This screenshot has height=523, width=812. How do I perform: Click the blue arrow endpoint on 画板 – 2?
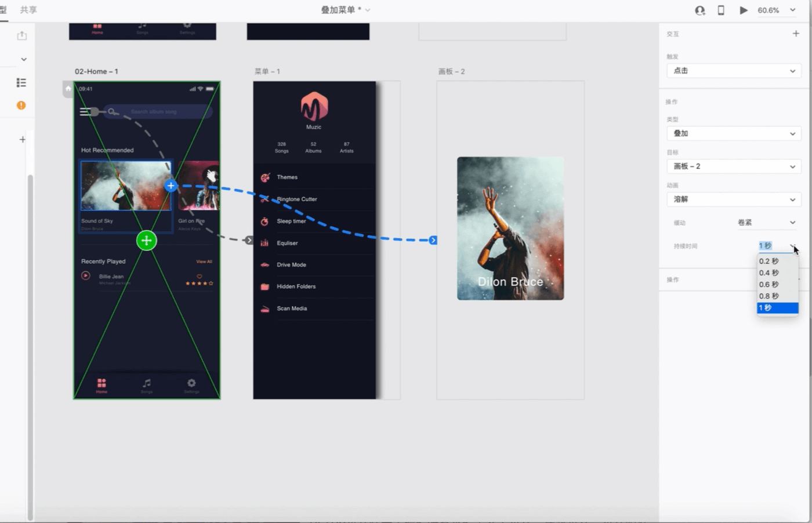click(x=433, y=240)
